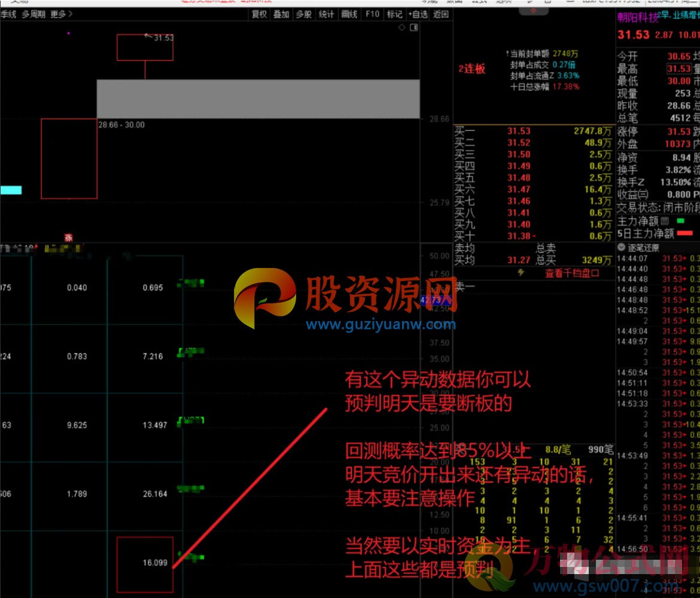Click the red 5日主力净额 bar
This screenshot has width=700, height=598.
(685, 233)
